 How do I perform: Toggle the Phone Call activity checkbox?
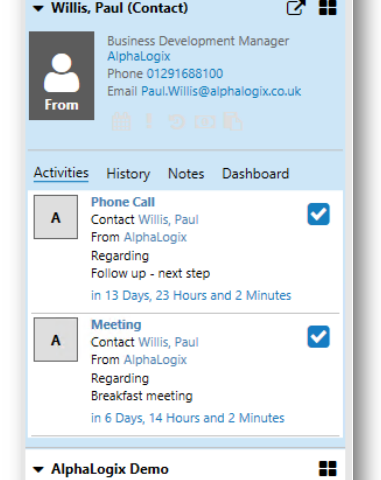(318, 214)
